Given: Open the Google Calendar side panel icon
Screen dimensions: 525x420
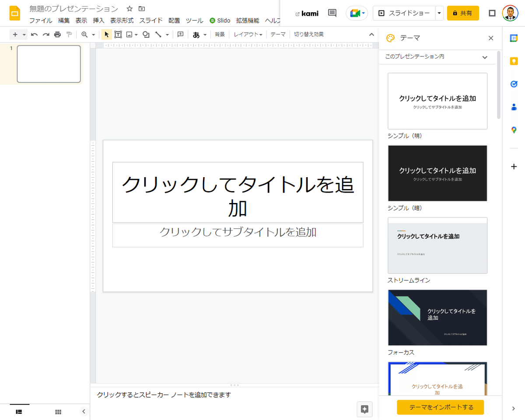Looking at the screenshot, I should point(514,38).
